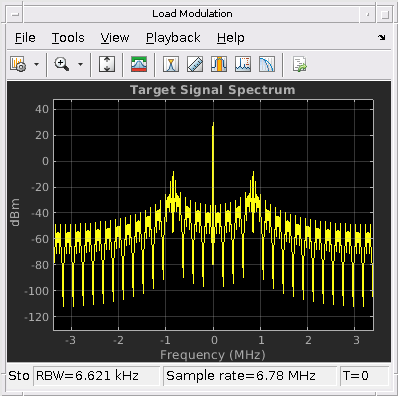Click the Generate Script export icon
398x396 pixels.
[x=300, y=64]
